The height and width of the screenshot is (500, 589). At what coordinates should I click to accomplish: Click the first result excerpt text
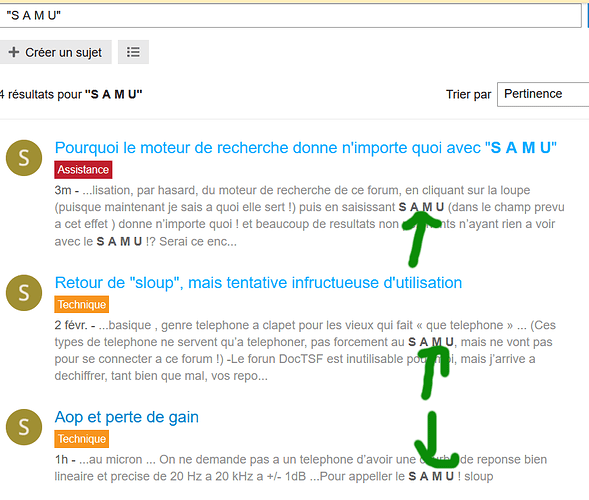pos(310,216)
